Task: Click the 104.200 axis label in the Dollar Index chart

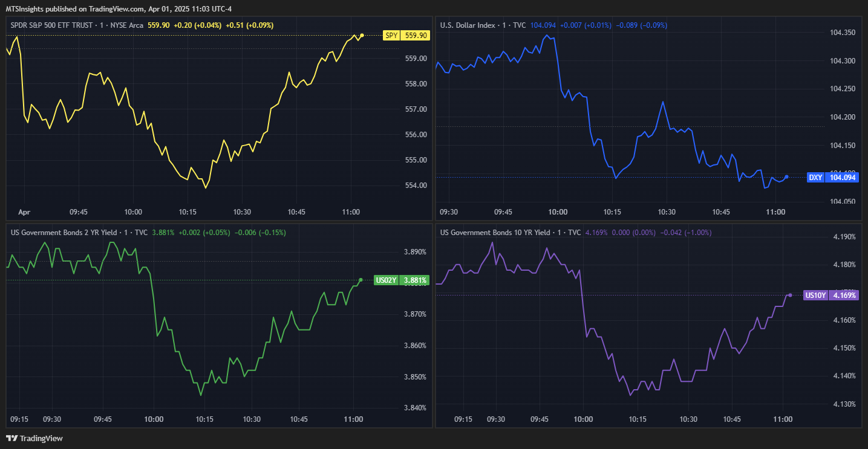Action: tap(843, 117)
